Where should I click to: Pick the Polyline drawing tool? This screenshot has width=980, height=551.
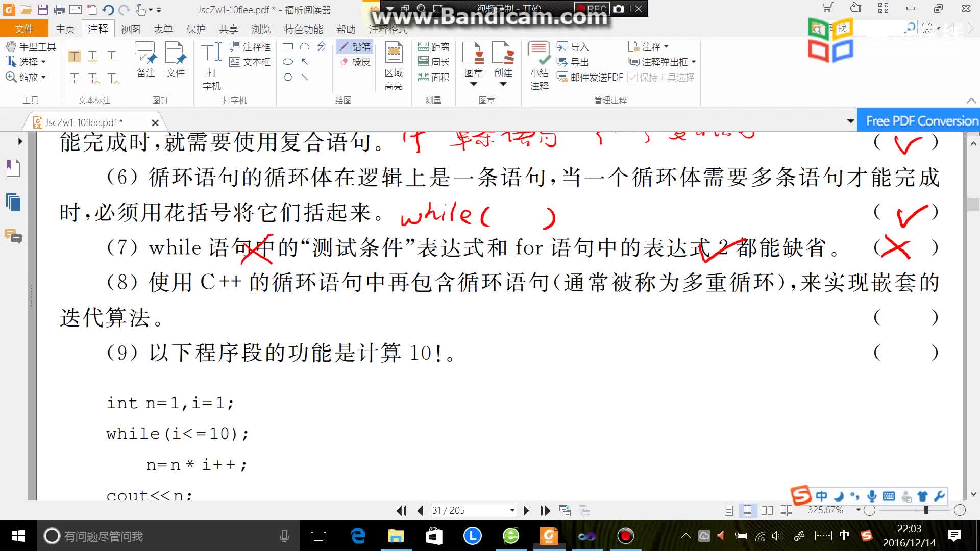coord(321,46)
